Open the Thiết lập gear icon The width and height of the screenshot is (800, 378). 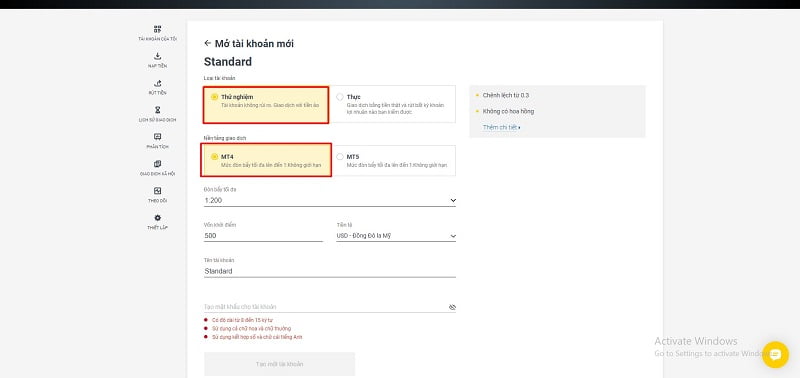[157, 218]
